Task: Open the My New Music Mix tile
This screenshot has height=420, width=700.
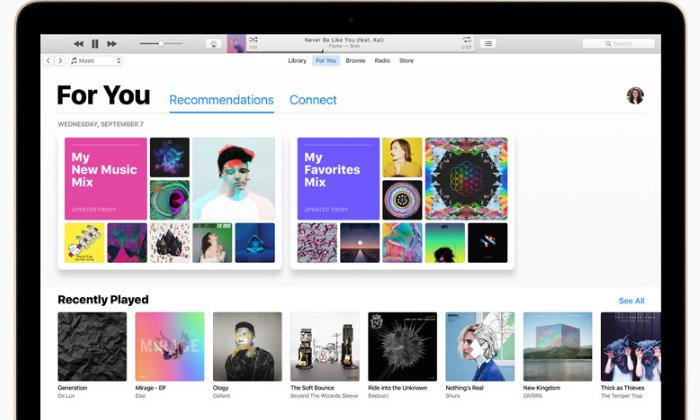Action: [x=106, y=179]
